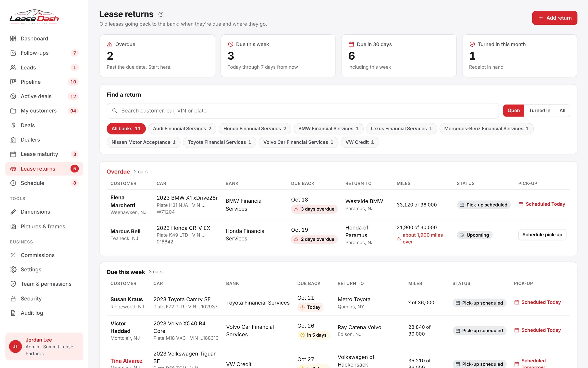588x368 pixels.
Task: Filter by BMW Financial Services chip
Action: (328, 129)
